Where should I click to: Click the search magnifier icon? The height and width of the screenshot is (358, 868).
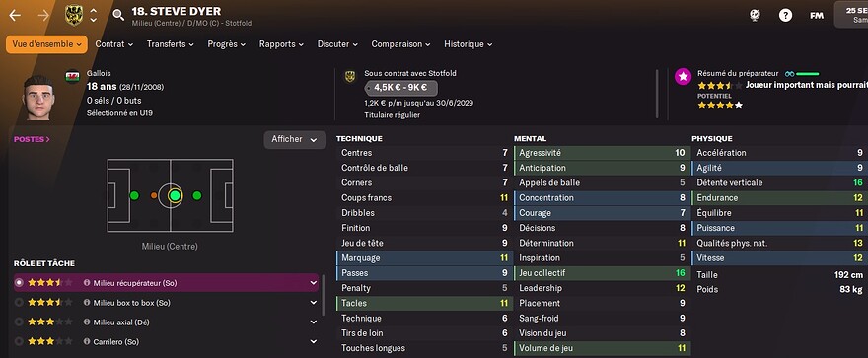[x=118, y=15]
